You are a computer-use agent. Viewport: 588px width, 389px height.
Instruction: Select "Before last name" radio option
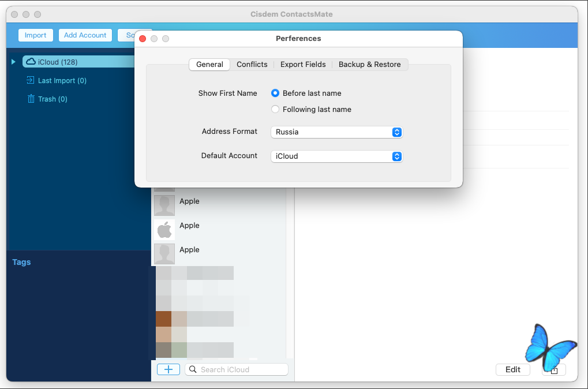coord(275,93)
